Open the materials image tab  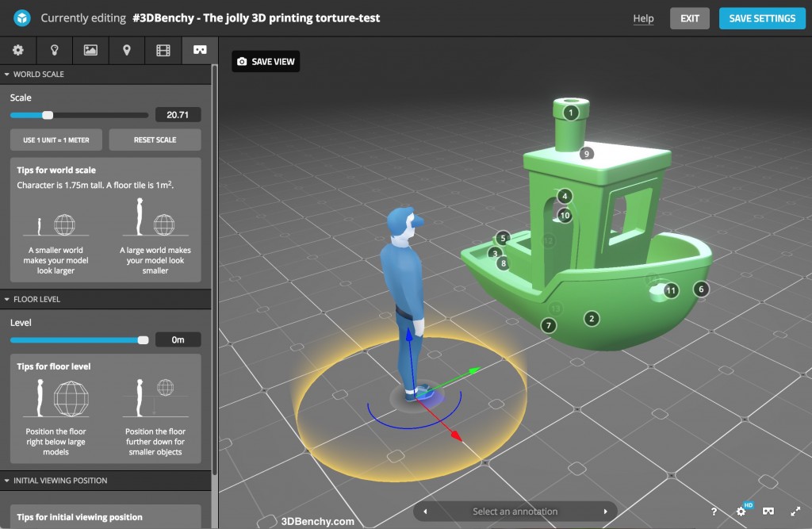tap(90, 50)
